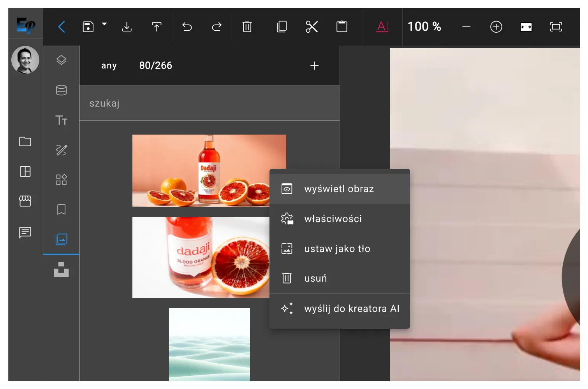This screenshot has width=588, height=389.
Task: Click the paste clipboard icon
Action: [x=342, y=27]
